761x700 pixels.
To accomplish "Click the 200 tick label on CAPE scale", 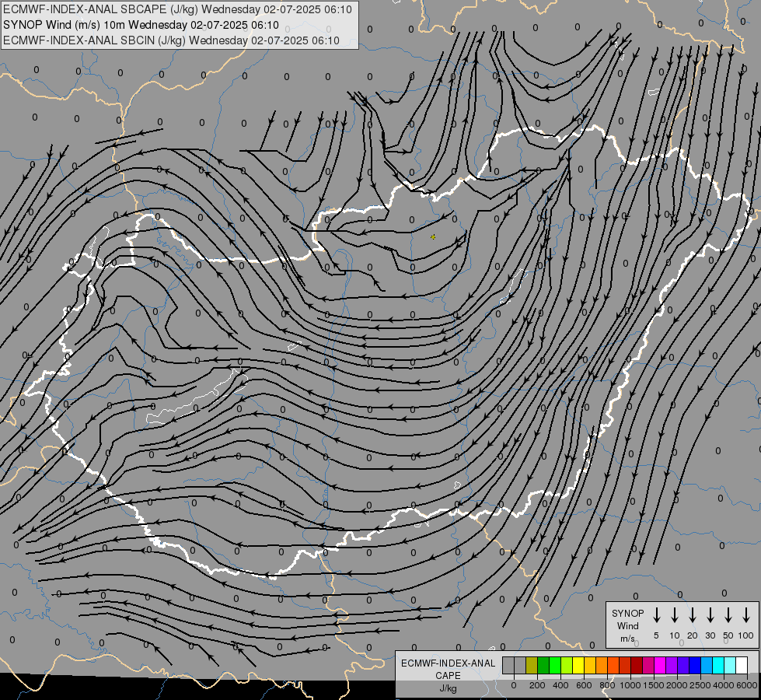I will pos(537,685).
